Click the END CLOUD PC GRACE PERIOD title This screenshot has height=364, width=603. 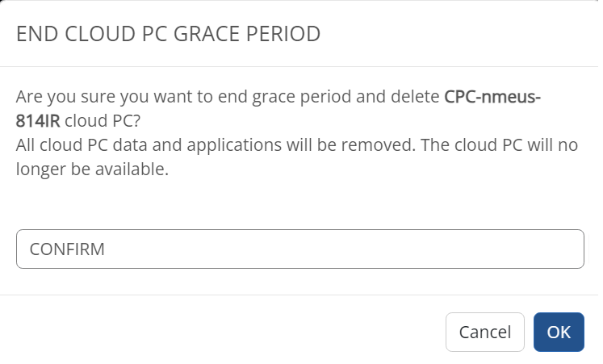tap(168, 34)
